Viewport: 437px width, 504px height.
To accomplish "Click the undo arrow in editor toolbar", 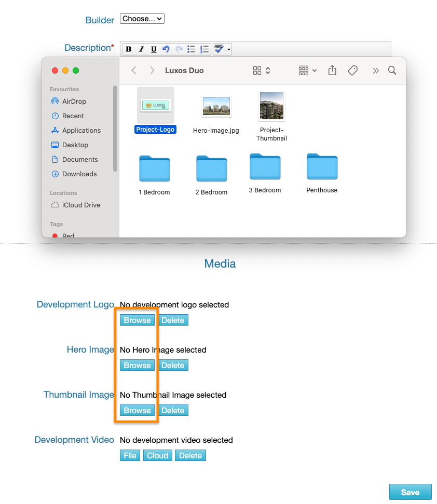I will coord(166,49).
